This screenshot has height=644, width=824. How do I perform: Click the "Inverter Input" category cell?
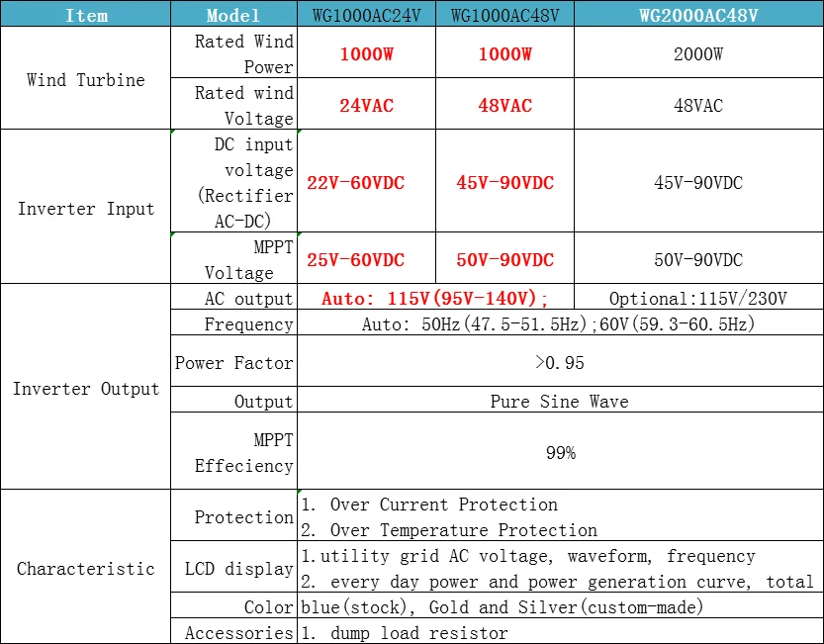86,209
